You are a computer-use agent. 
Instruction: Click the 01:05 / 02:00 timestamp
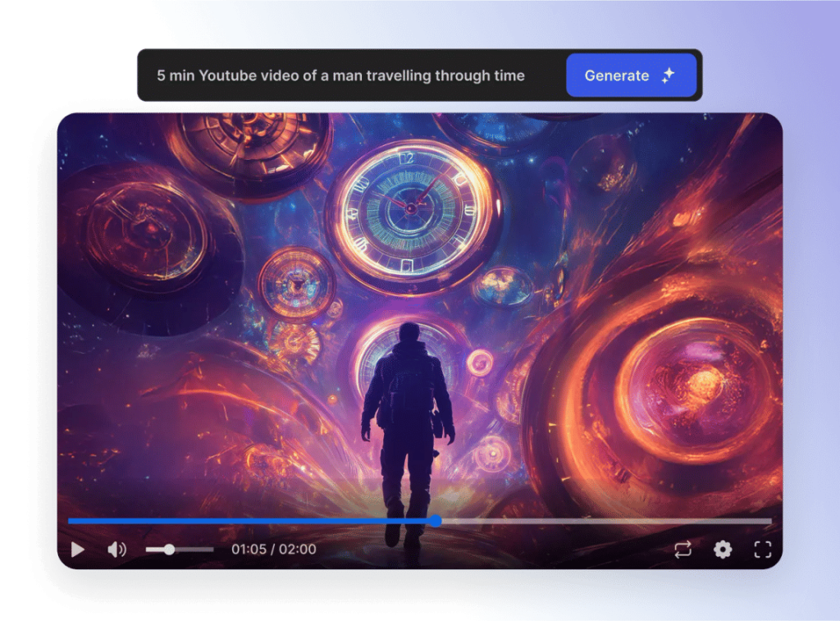coord(272,550)
